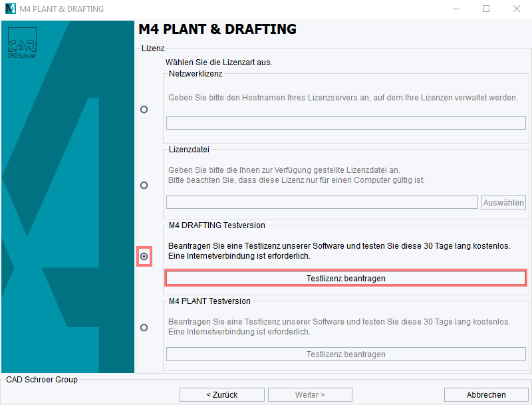Select the M4 DRAFTING Testversion radio button
The image size is (532, 405).
pos(144,257)
